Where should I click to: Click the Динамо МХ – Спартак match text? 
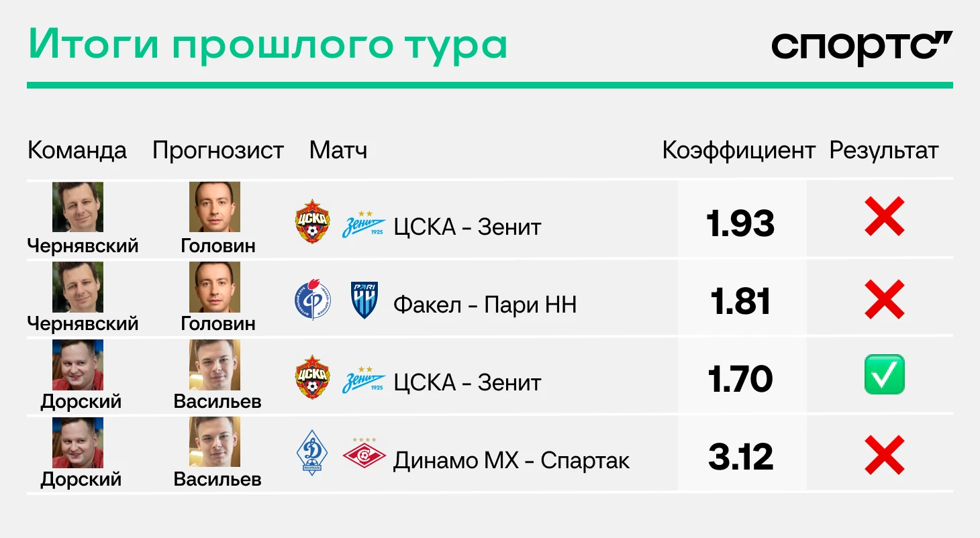point(511,461)
